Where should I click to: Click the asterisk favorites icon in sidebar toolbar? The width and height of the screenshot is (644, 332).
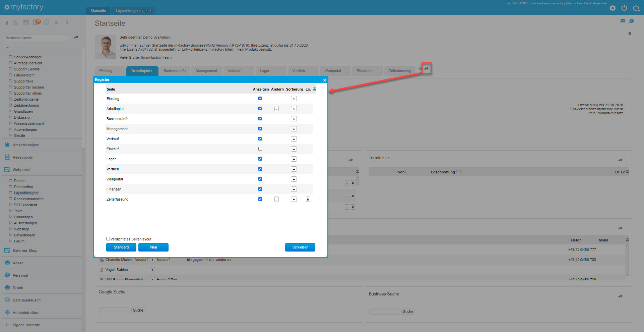tap(56, 22)
